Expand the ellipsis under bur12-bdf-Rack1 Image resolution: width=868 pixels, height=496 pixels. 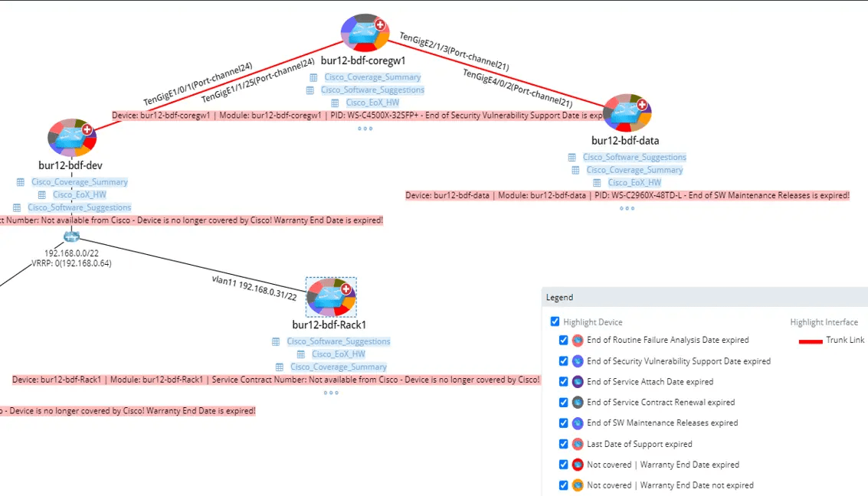(x=330, y=393)
